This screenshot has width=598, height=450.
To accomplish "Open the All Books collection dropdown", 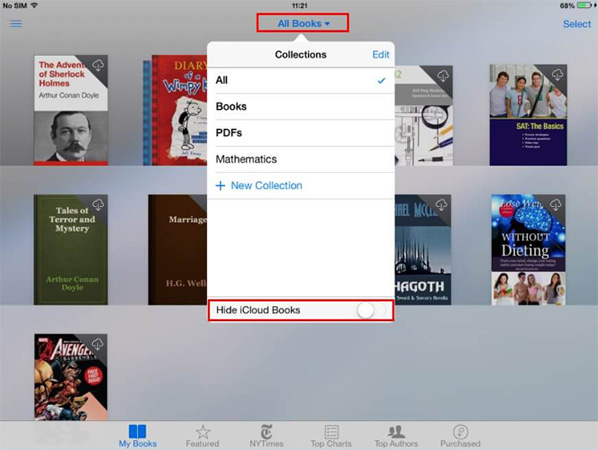I will 303,24.
